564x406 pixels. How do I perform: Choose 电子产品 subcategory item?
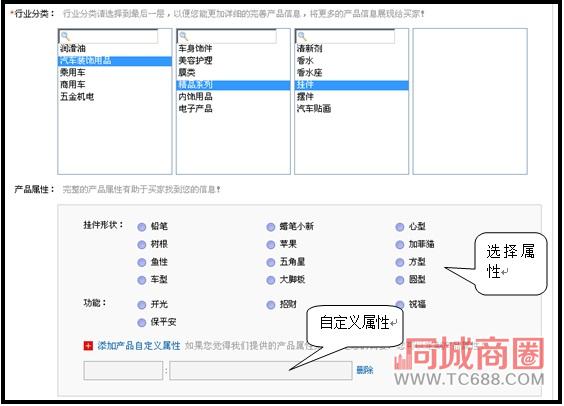pos(195,109)
